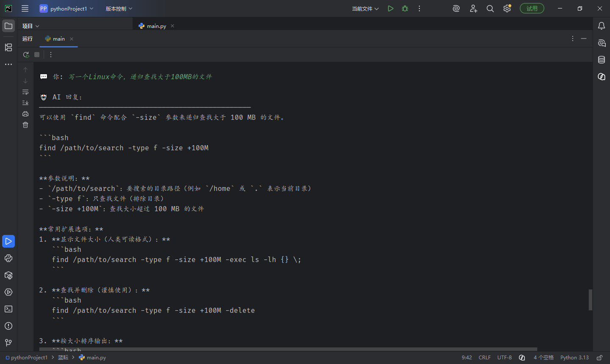Viewport: 610px width, 364px height.
Task: Toggle scroll to end of console
Action: [x=25, y=103]
